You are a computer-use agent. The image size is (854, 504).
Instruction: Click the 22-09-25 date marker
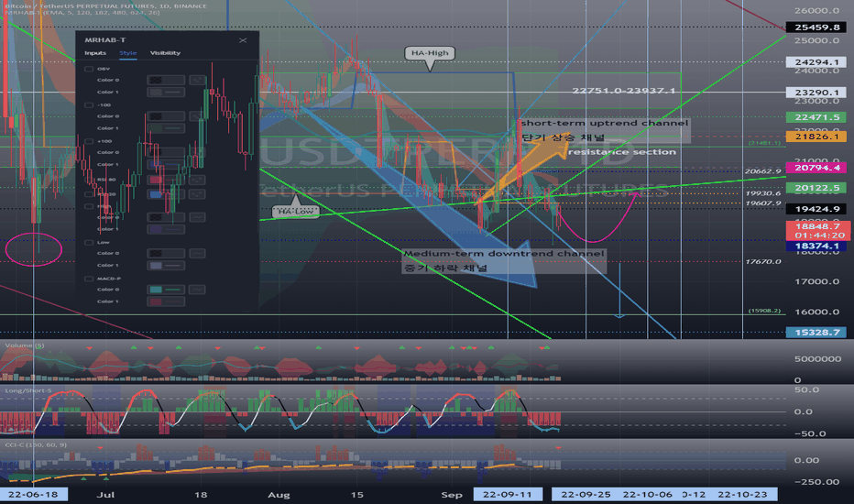[586, 494]
